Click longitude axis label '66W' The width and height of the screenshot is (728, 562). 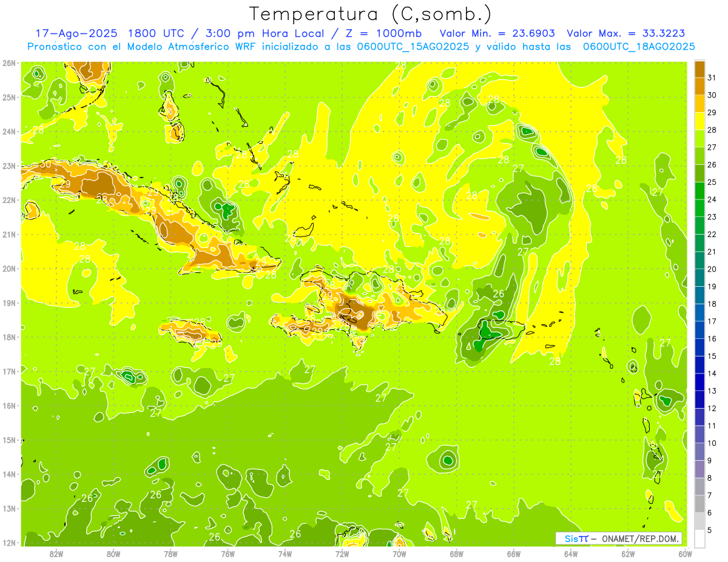(513, 553)
